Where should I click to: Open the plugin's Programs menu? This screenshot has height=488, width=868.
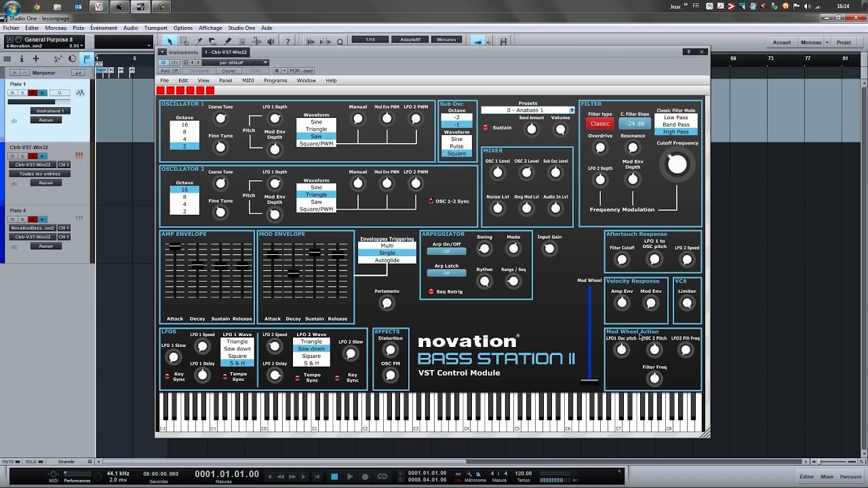[275, 81]
